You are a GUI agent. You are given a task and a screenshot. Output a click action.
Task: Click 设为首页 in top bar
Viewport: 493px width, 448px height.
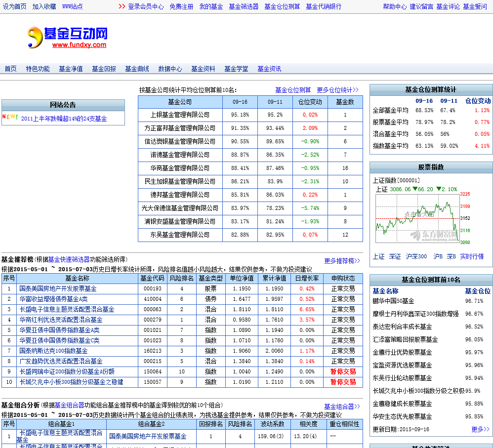14,6
